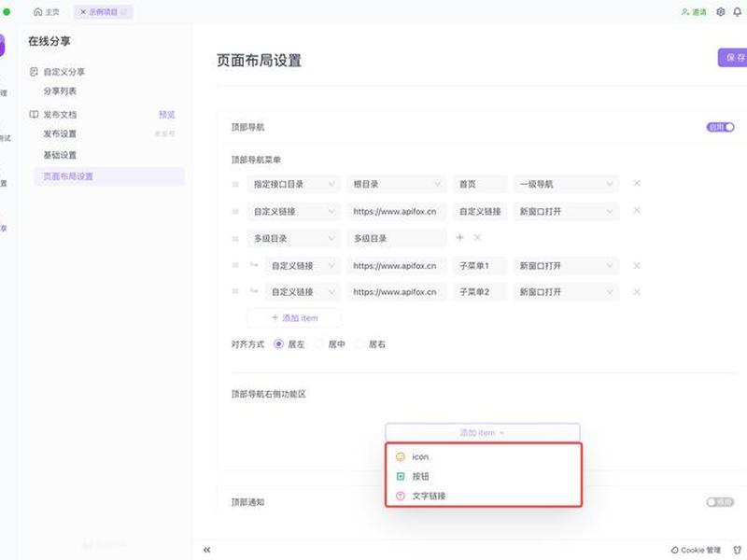Choose icon from add item menu
Viewport: 747px width, 560px height.
[483, 456]
